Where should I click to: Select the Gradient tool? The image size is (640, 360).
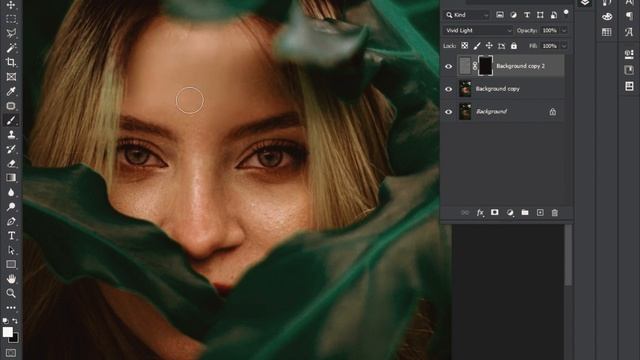click(11, 178)
